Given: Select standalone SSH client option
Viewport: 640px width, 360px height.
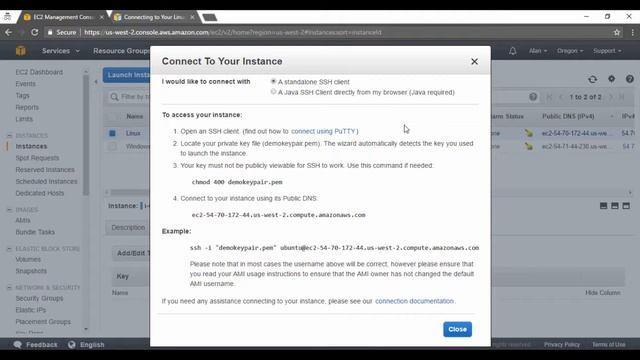Looking at the screenshot, I should click(273, 82).
